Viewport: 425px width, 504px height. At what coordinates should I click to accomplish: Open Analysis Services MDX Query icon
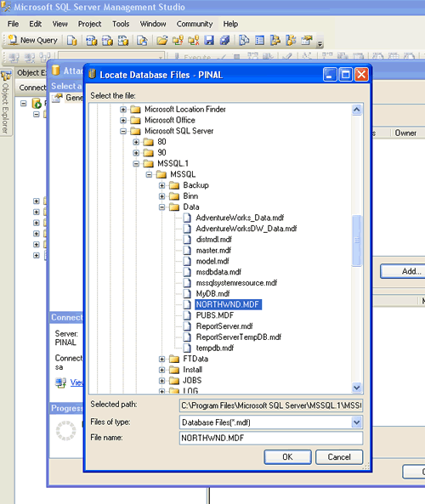click(x=91, y=41)
